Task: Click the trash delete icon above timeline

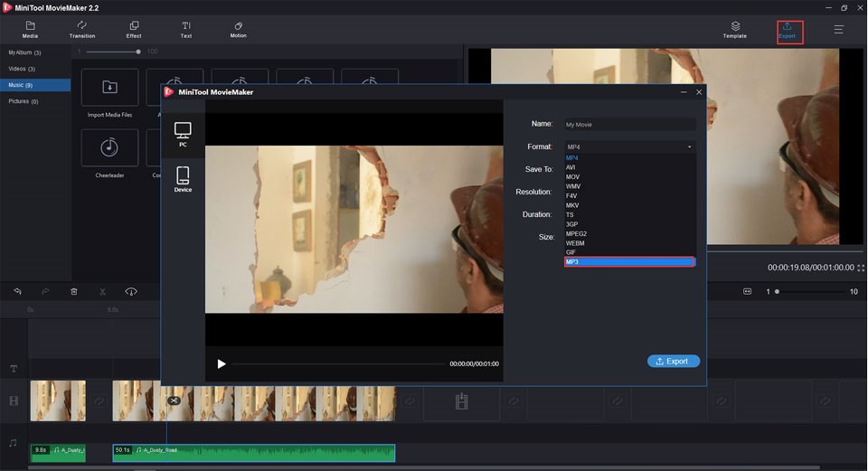Action: (x=73, y=291)
